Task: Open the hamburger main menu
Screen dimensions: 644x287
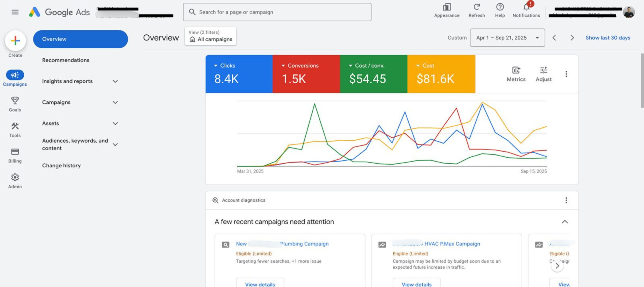Action: click(x=15, y=12)
